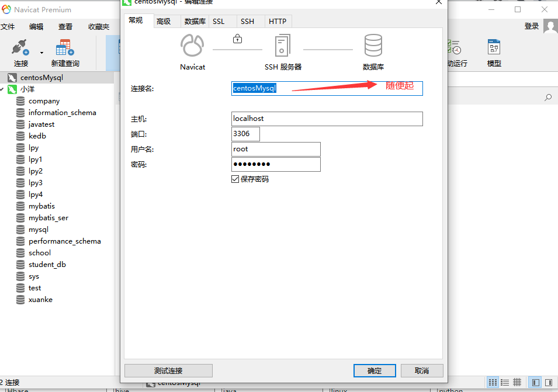Select the 小洋 connection icon
The image size is (558, 392).
(12, 89)
